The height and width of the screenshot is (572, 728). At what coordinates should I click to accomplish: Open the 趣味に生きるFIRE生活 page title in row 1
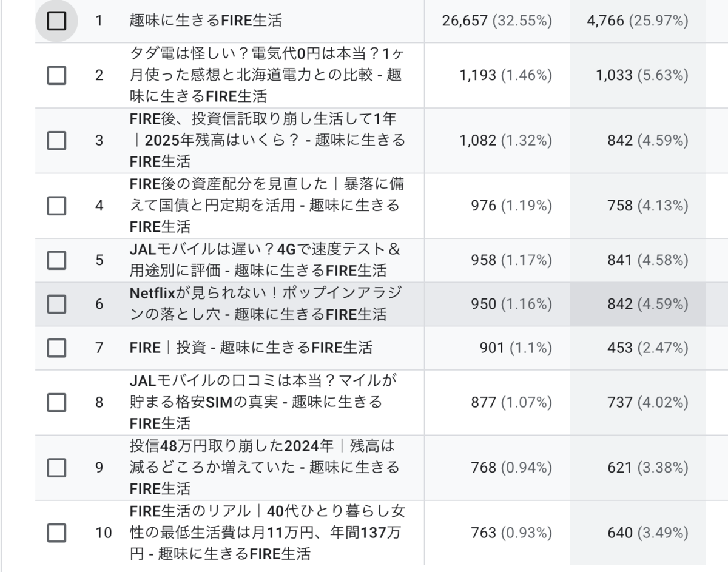(206, 21)
